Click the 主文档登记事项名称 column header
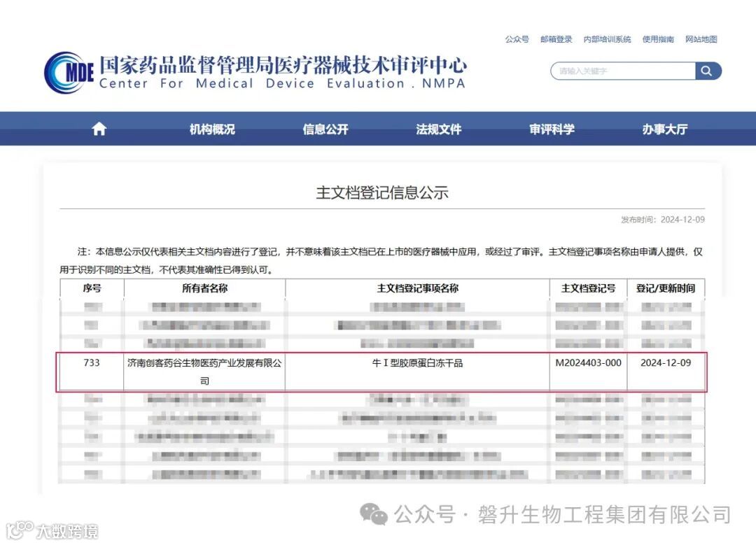756x545 pixels. (x=417, y=288)
